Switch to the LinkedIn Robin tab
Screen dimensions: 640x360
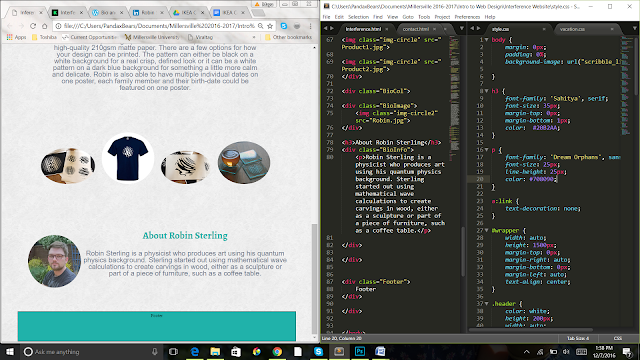click(x=147, y=13)
